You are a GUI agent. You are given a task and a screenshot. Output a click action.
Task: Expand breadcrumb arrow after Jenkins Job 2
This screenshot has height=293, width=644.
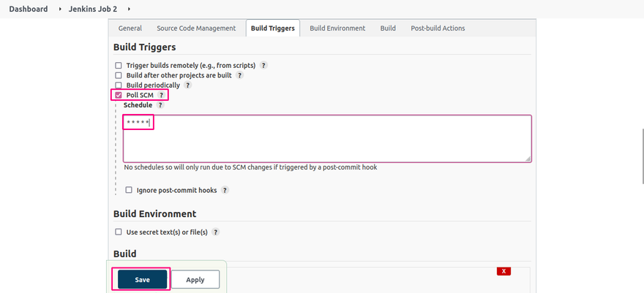[129, 9]
